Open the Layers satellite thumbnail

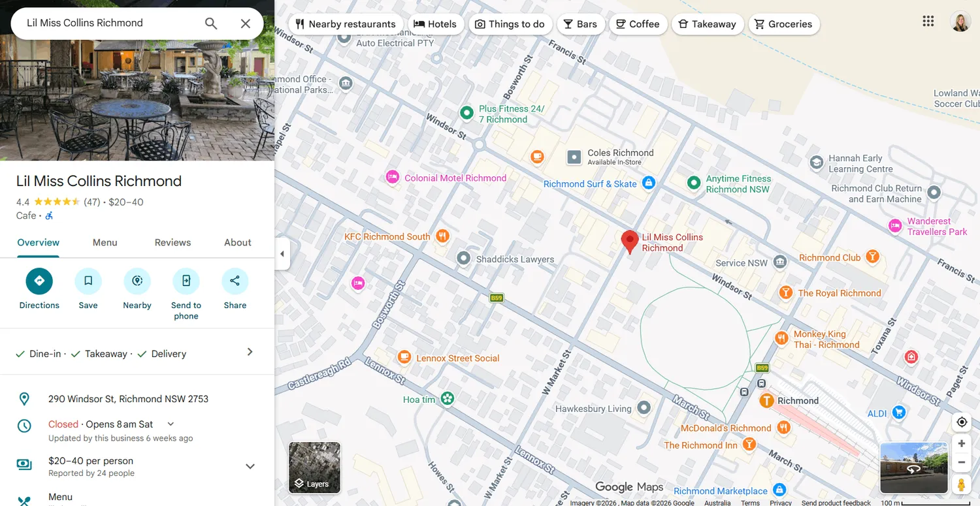click(x=315, y=467)
